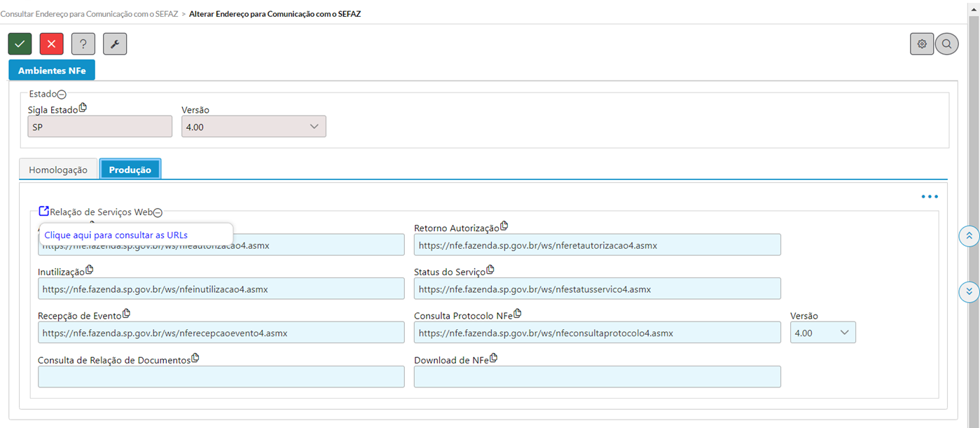Click the Sigla Estado field containing SP
The height and width of the screenshot is (428, 980).
100,126
